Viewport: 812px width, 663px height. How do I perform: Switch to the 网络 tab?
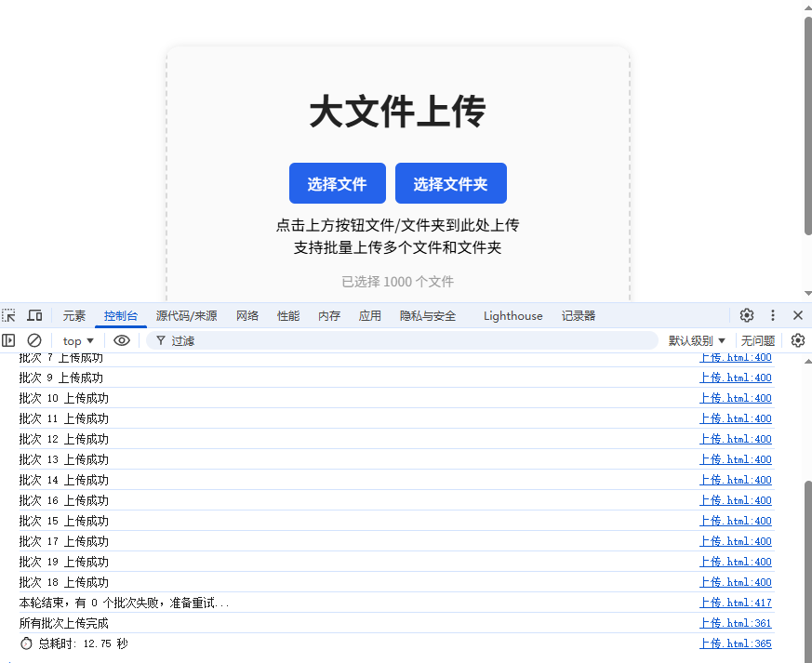click(247, 315)
